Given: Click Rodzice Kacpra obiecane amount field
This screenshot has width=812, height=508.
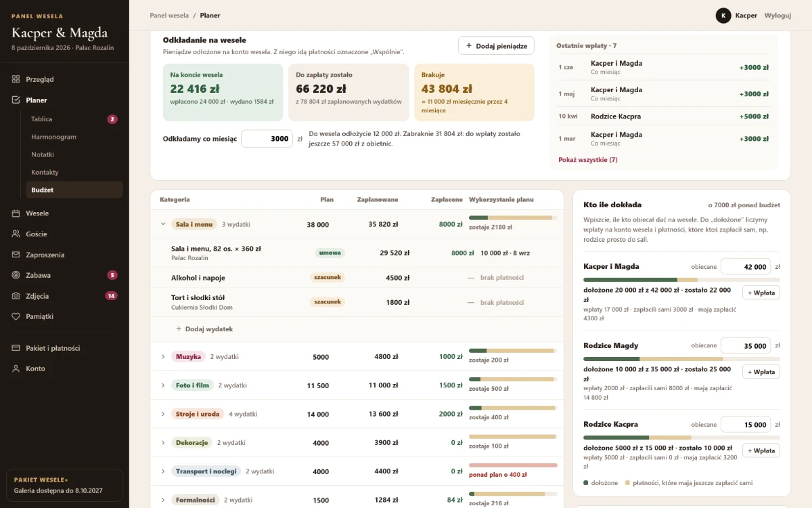Looking at the screenshot, I should (746, 425).
